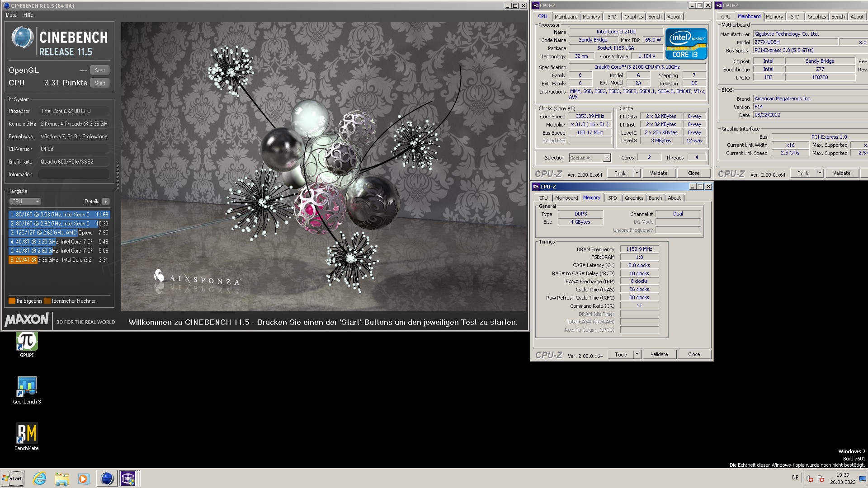This screenshot has height=488, width=868.
Task: Click the Identischer Rechner legend swatch
Action: coord(47,301)
